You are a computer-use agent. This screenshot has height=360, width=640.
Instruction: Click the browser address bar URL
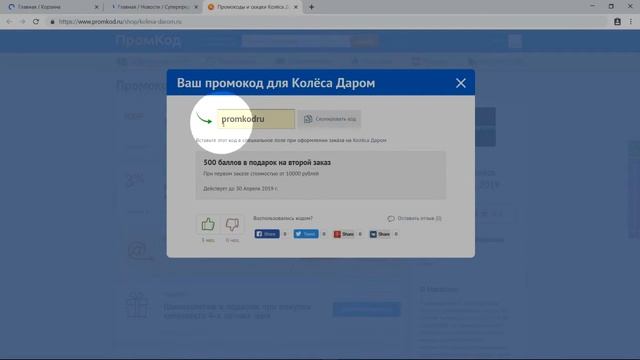[x=120, y=22]
